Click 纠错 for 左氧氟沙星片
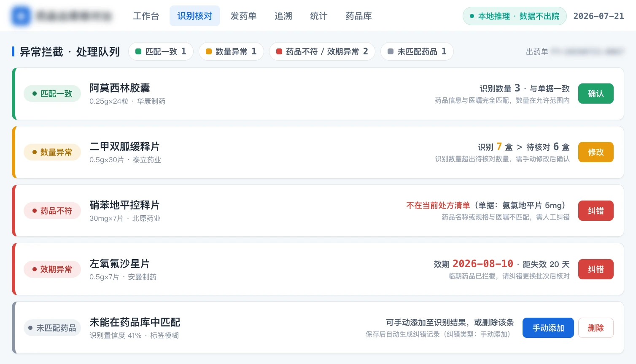Image resolution: width=636 pixels, height=364 pixels. click(x=596, y=269)
